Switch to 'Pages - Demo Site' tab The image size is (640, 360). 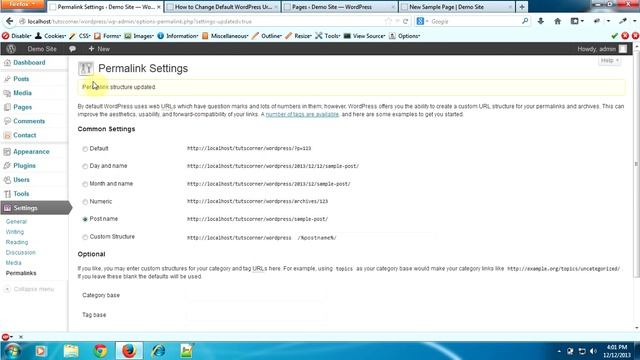click(x=339, y=7)
